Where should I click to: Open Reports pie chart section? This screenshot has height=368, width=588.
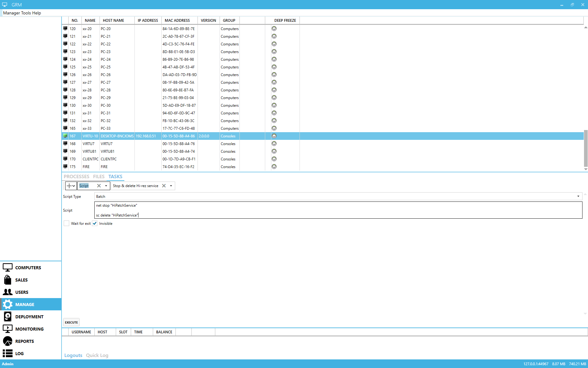[x=24, y=341]
